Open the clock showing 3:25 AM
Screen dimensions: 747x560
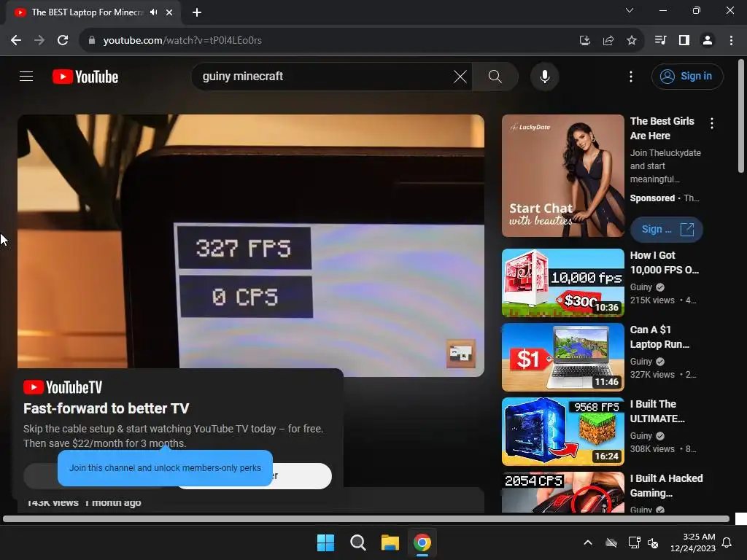coord(693,542)
